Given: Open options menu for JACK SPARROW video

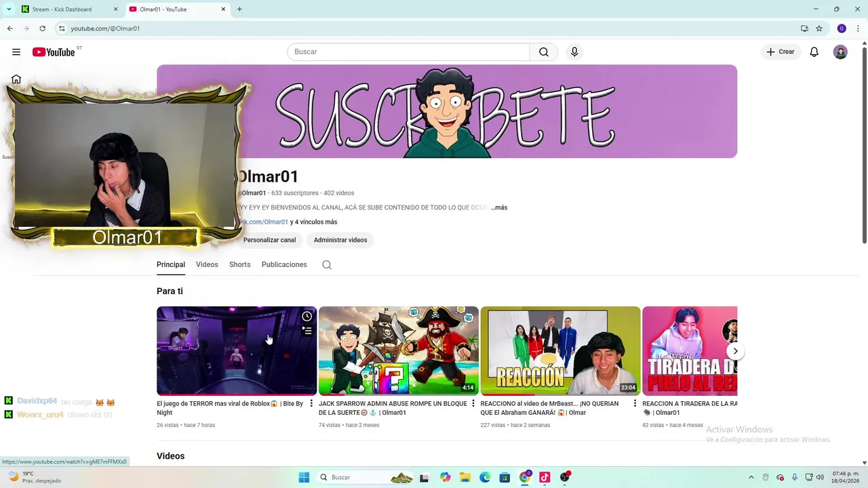Looking at the screenshot, I should (x=473, y=404).
